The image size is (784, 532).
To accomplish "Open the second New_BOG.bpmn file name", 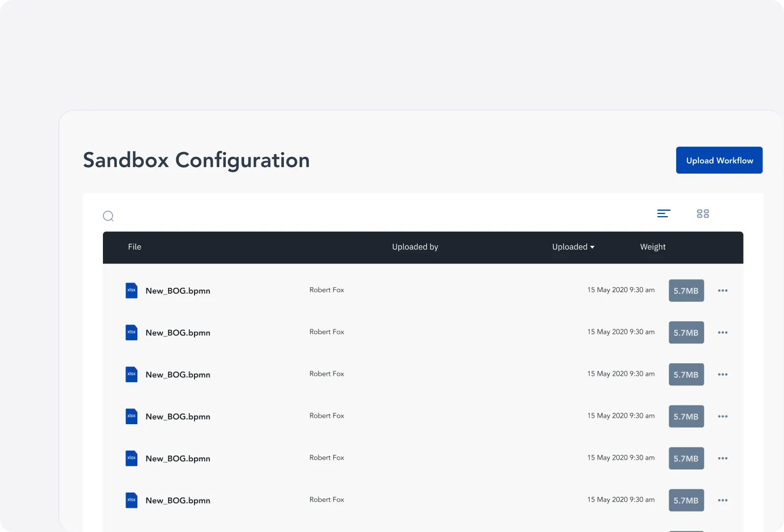I will coord(178,333).
